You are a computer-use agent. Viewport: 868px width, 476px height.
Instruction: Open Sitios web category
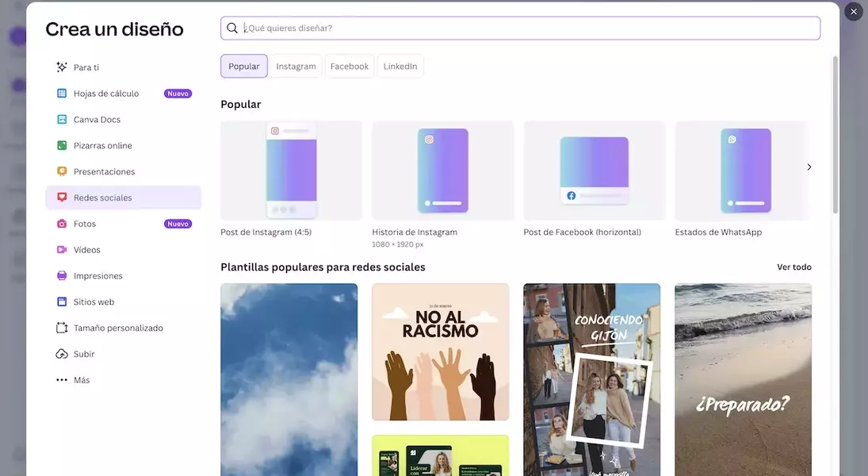[94, 301]
